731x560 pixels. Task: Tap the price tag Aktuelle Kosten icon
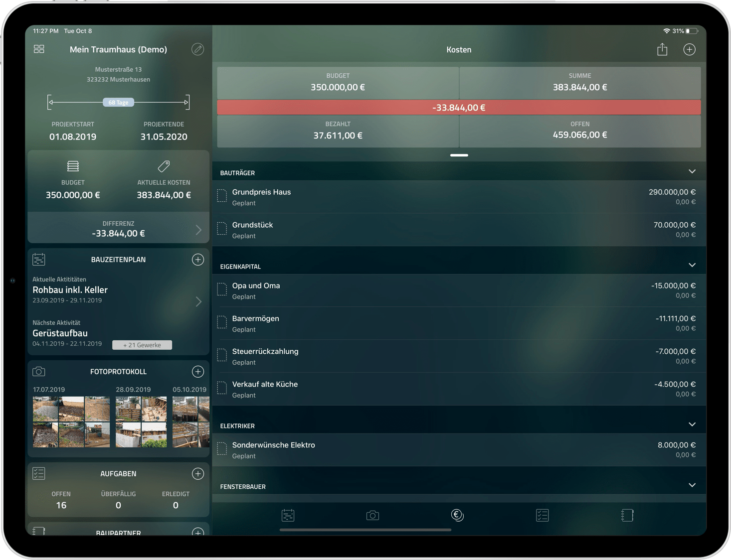click(x=164, y=166)
